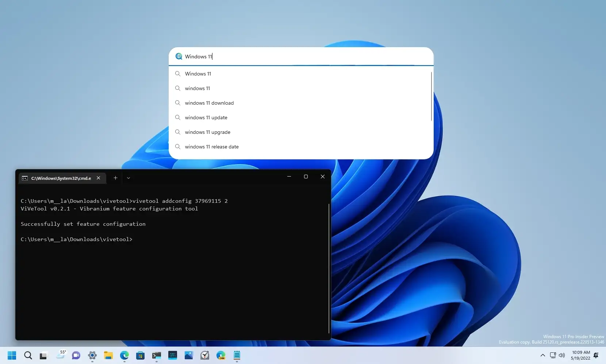The height and width of the screenshot is (364, 606).
Task: Open File Explorer from the taskbar
Action: click(108, 355)
